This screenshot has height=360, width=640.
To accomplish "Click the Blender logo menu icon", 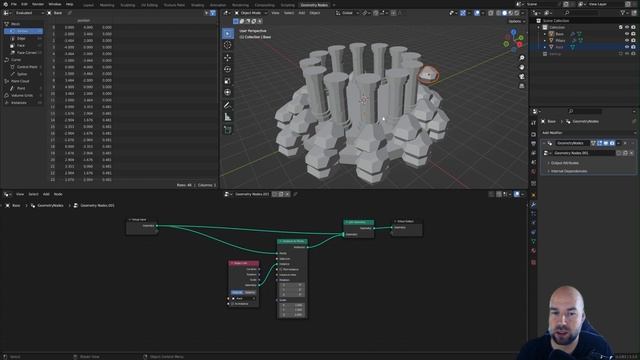I will point(5,4).
